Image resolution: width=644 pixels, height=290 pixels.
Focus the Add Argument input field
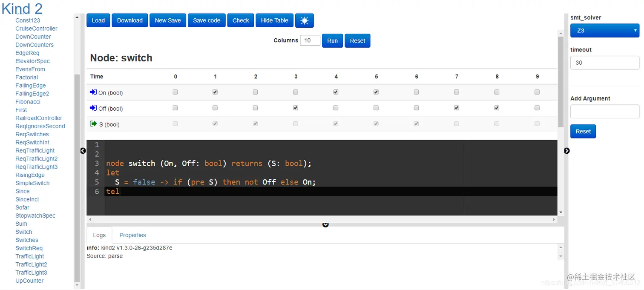coord(605,112)
